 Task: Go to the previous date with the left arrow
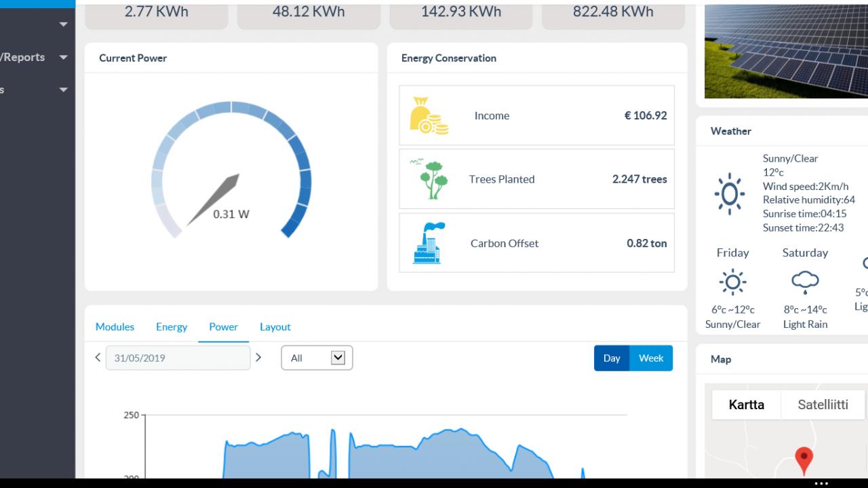(x=98, y=357)
